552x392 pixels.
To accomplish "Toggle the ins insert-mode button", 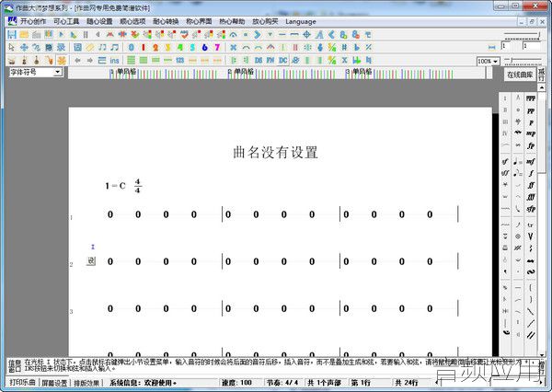I will point(114,60).
